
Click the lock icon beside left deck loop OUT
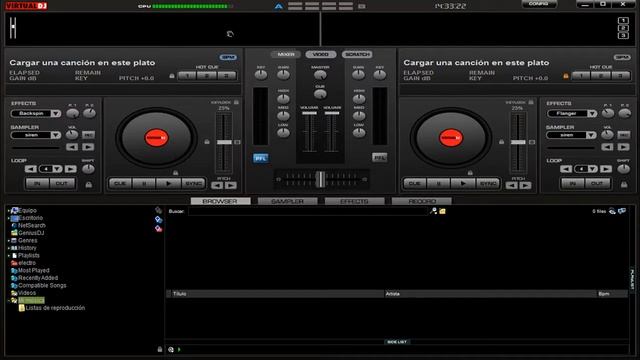pos(89,185)
